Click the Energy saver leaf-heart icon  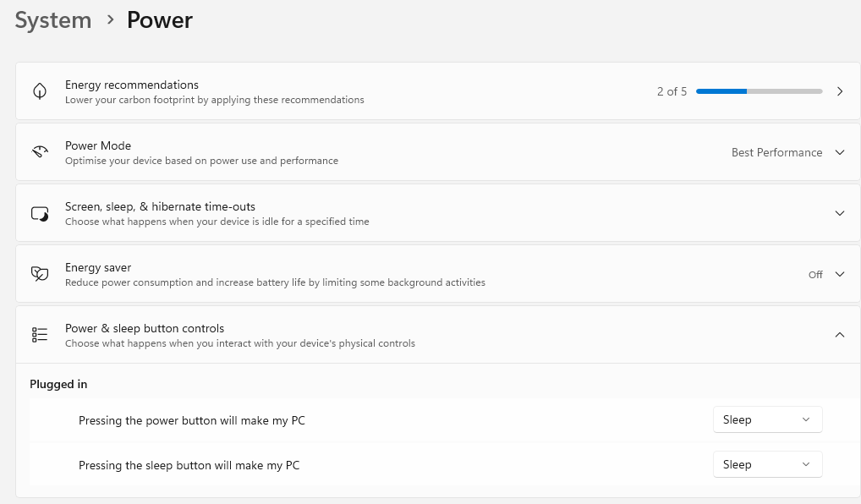point(40,274)
